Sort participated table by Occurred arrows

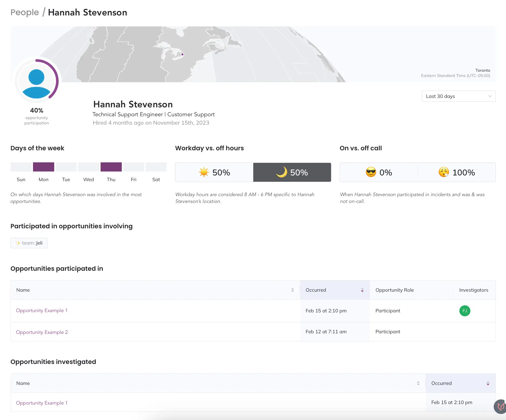point(362,290)
